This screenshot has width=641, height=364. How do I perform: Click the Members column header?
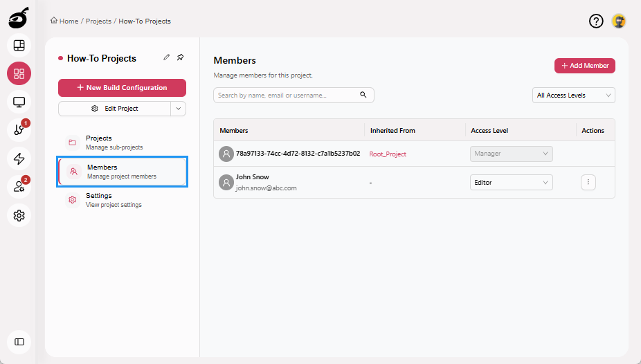(x=234, y=130)
